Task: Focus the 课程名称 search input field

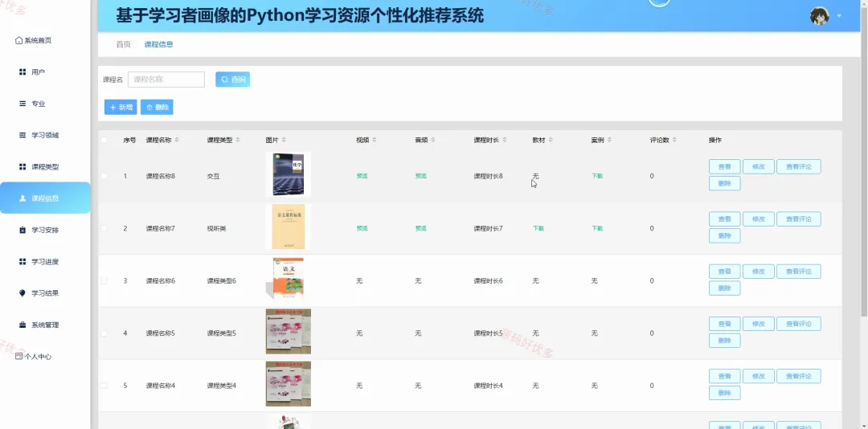Action: click(166, 80)
